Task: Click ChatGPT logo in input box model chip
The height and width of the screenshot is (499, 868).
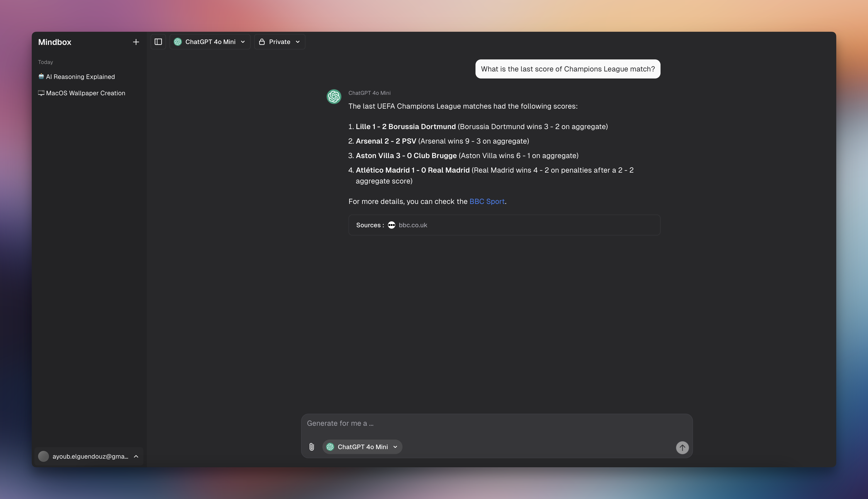Action: click(x=330, y=447)
